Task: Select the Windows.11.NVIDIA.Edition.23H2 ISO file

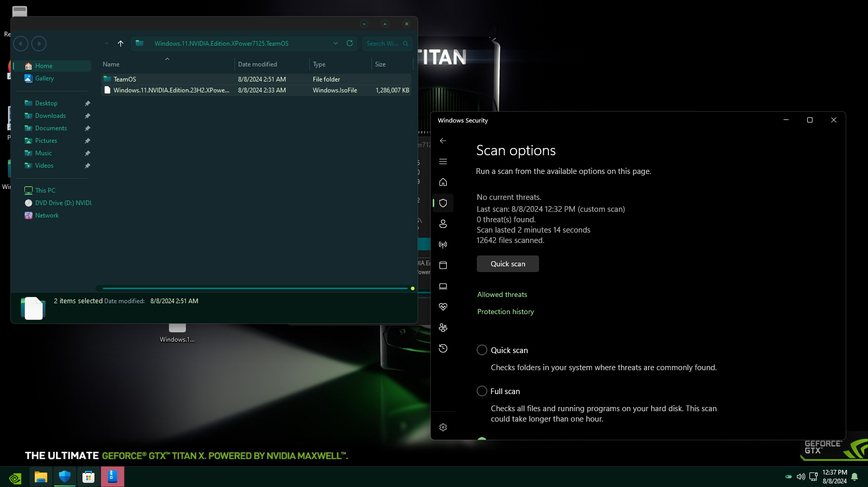Action: coord(256,90)
